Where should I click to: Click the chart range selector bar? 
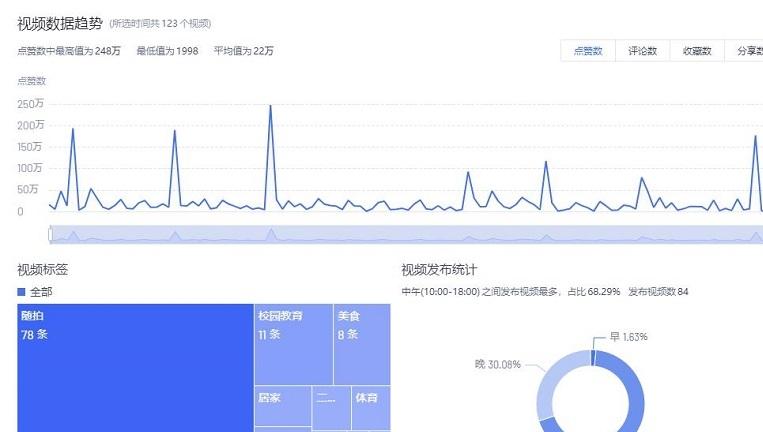tap(406, 234)
